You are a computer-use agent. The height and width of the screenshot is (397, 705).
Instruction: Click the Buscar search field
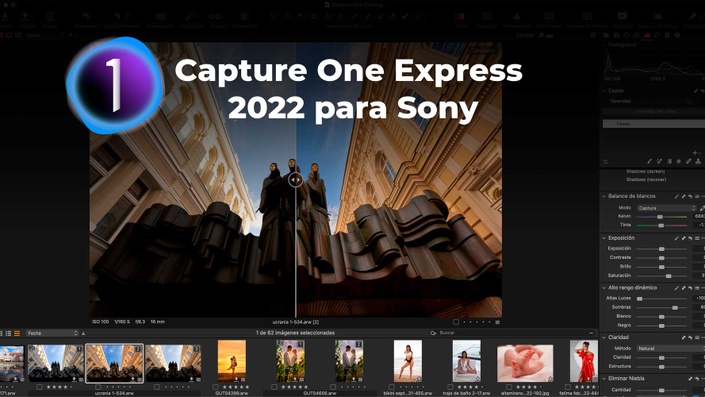coord(513,333)
